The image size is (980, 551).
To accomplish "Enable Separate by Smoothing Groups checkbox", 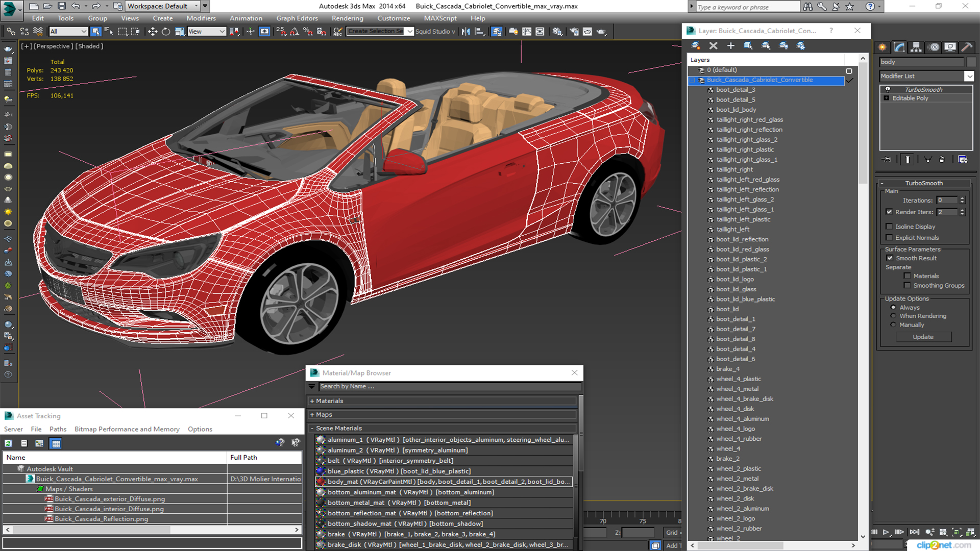I will [907, 286].
